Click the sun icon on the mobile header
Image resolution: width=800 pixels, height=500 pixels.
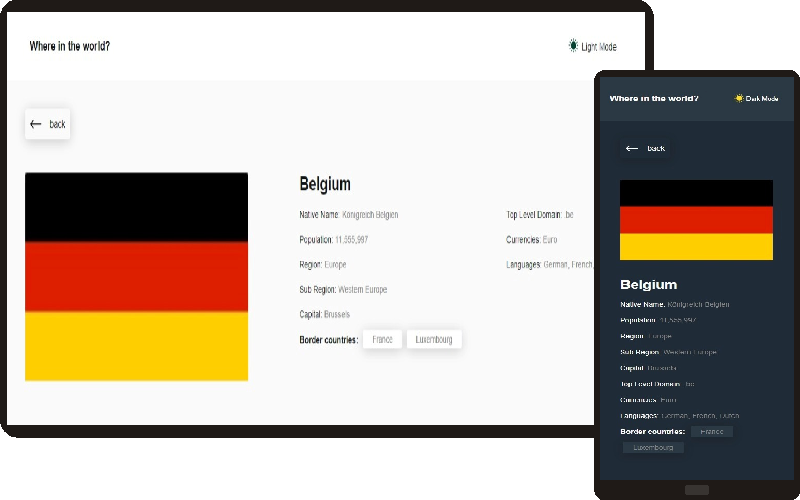tap(739, 98)
